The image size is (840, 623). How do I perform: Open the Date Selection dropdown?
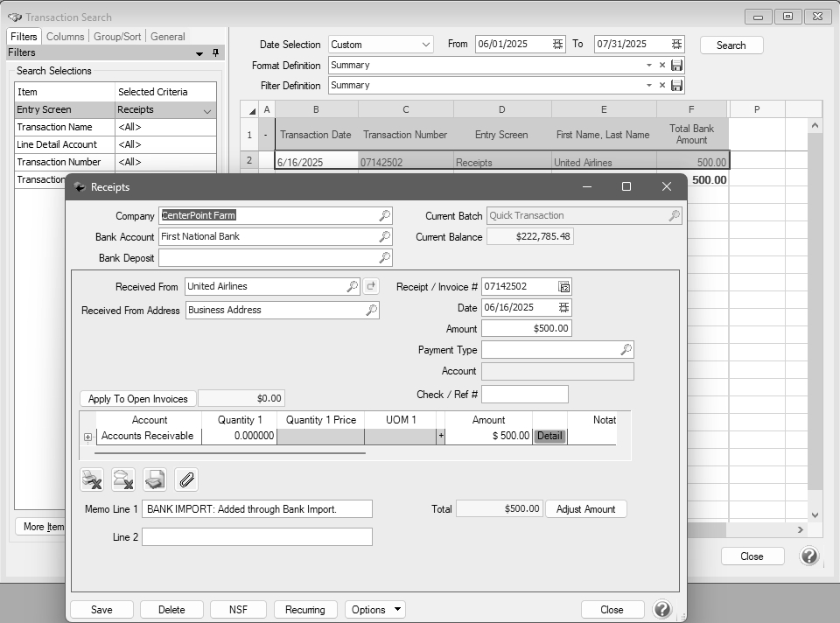click(425, 44)
